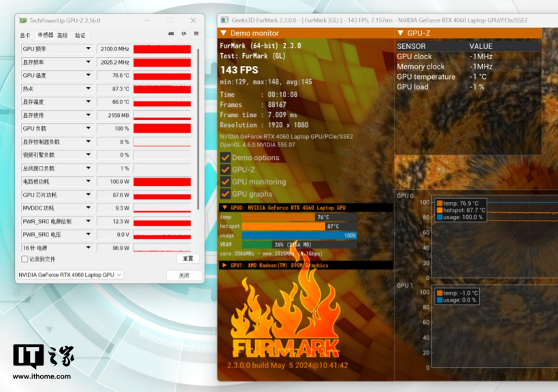Click orange temp legend swatch in GPU 0 graph
Screen dimensions: 558x392
pyautogui.click(x=440, y=203)
